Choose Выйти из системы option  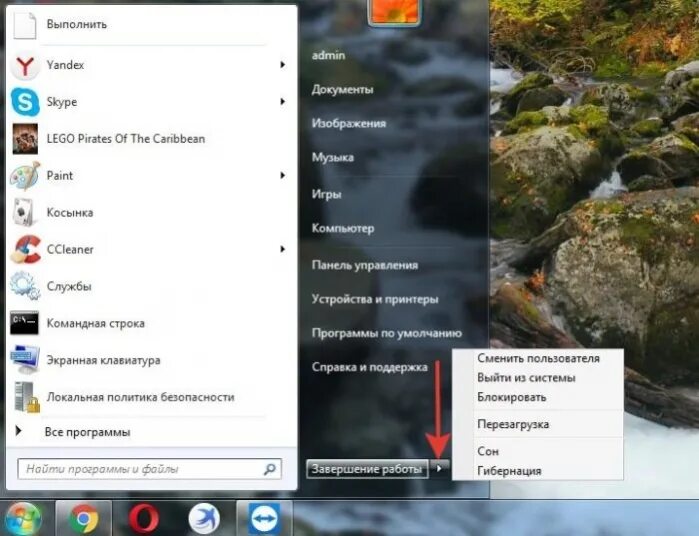(526, 378)
